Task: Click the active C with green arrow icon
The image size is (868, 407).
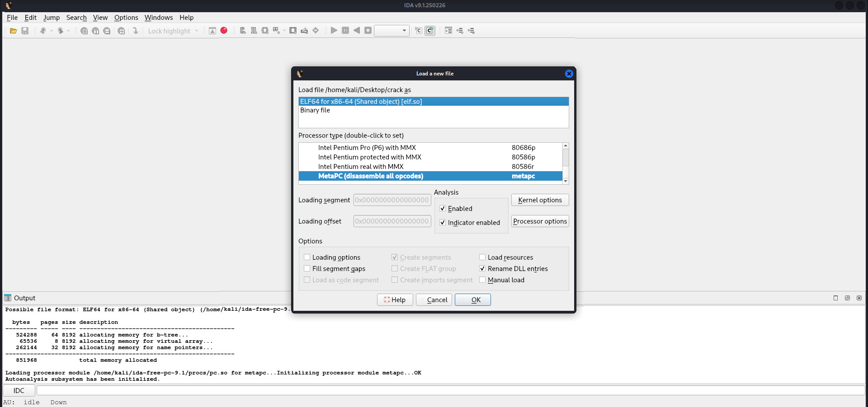Action: (430, 30)
